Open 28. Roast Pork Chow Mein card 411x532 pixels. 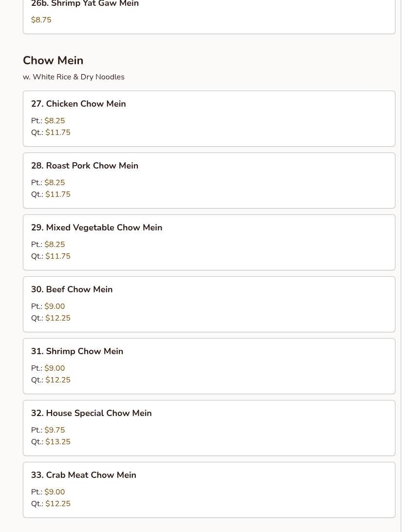click(x=209, y=180)
